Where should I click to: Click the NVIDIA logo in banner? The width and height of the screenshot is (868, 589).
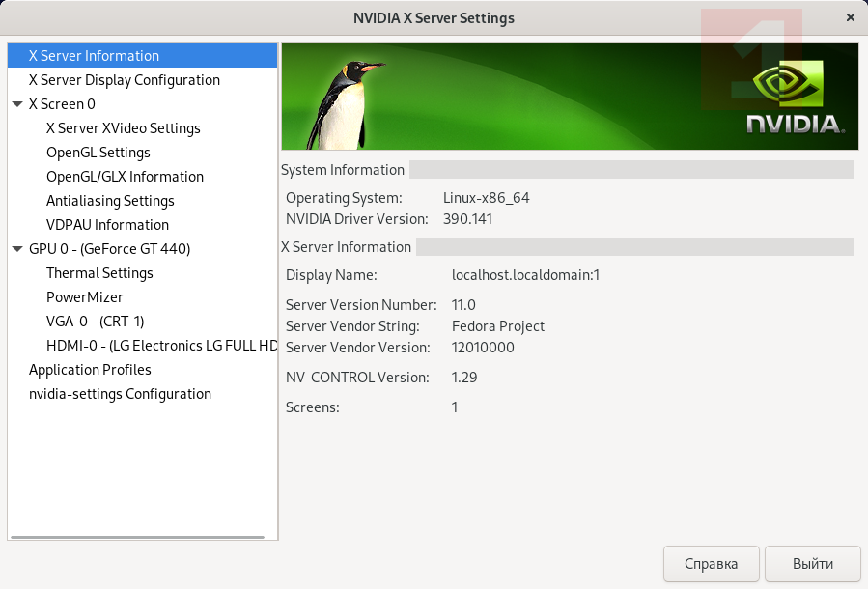[x=796, y=98]
